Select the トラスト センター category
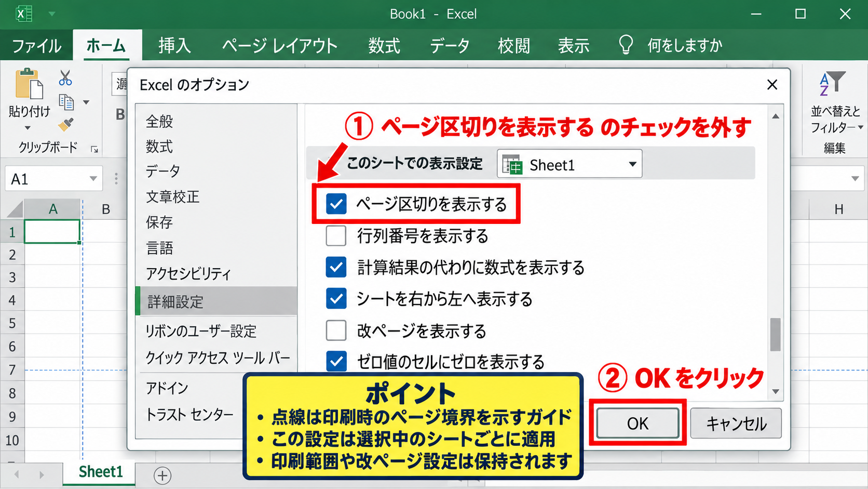 point(189,415)
